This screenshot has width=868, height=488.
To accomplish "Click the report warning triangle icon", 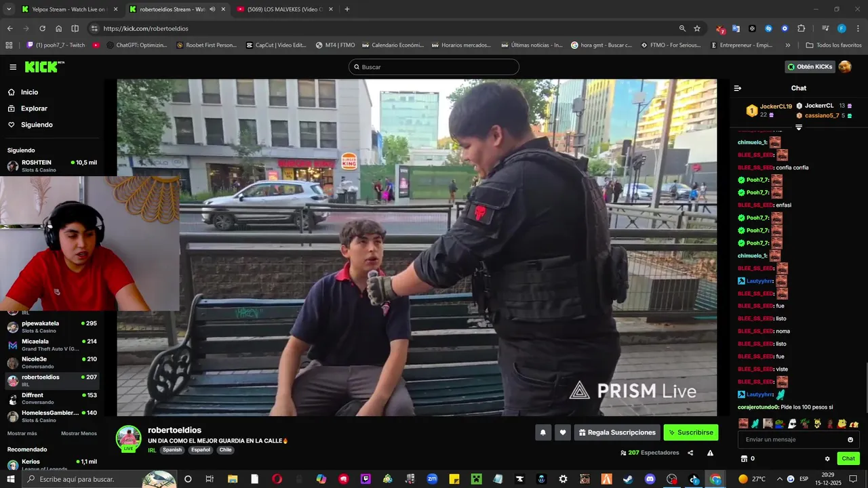I will pyautogui.click(x=710, y=453).
